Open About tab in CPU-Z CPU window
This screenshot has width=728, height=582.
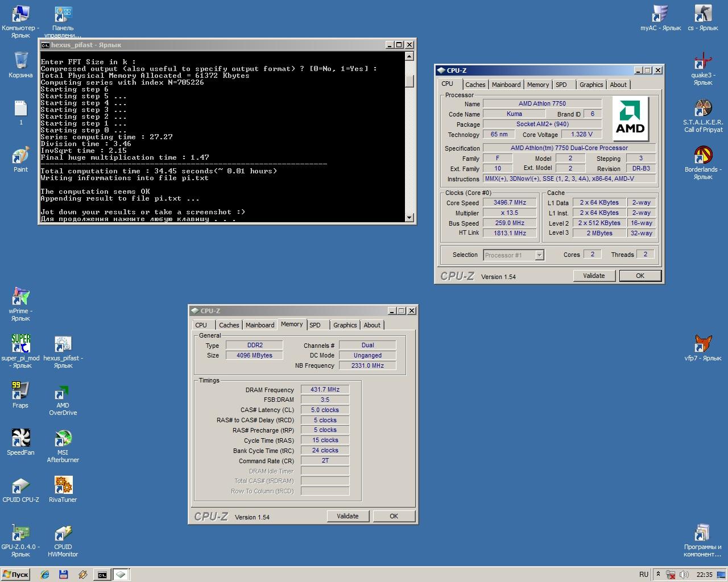(x=618, y=85)
